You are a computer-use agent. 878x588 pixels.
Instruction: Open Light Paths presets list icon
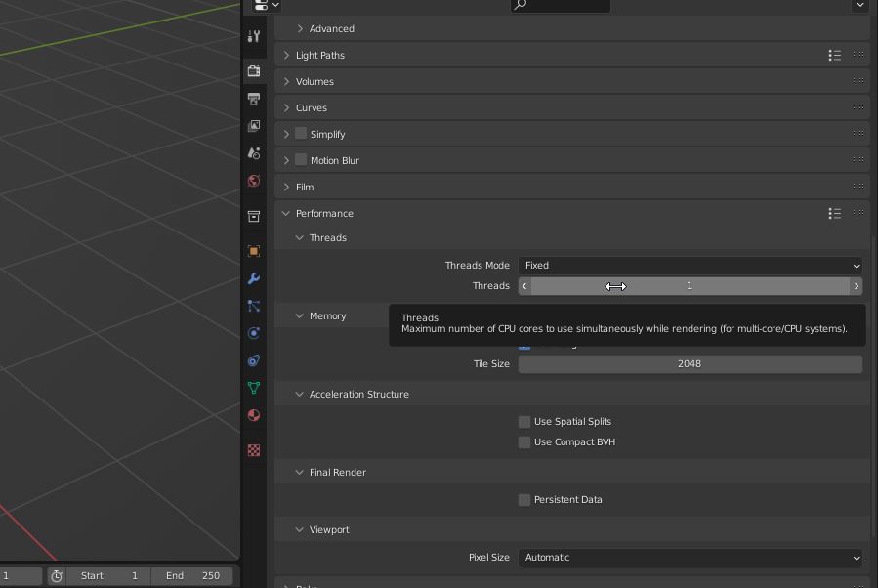(835, 55)
